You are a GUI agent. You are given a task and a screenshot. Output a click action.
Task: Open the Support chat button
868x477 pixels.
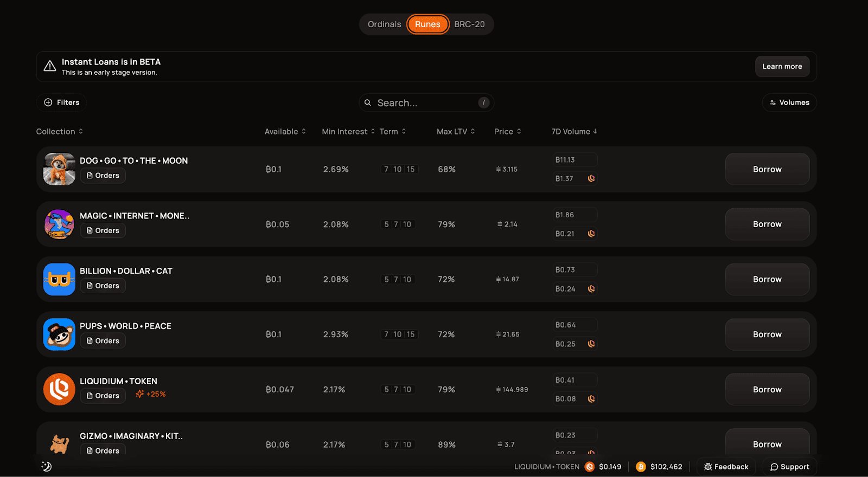click(x=790, y=467)
